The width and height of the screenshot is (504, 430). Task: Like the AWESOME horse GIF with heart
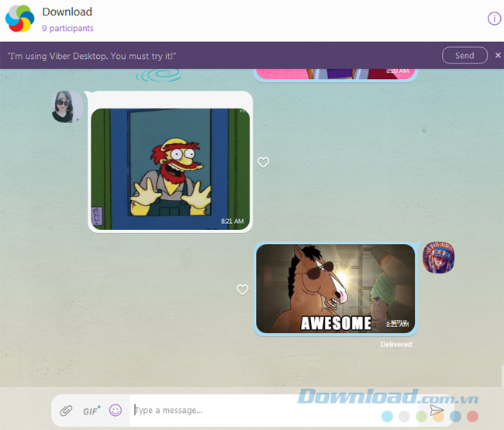pyautogui.click(x=243, y=289)
